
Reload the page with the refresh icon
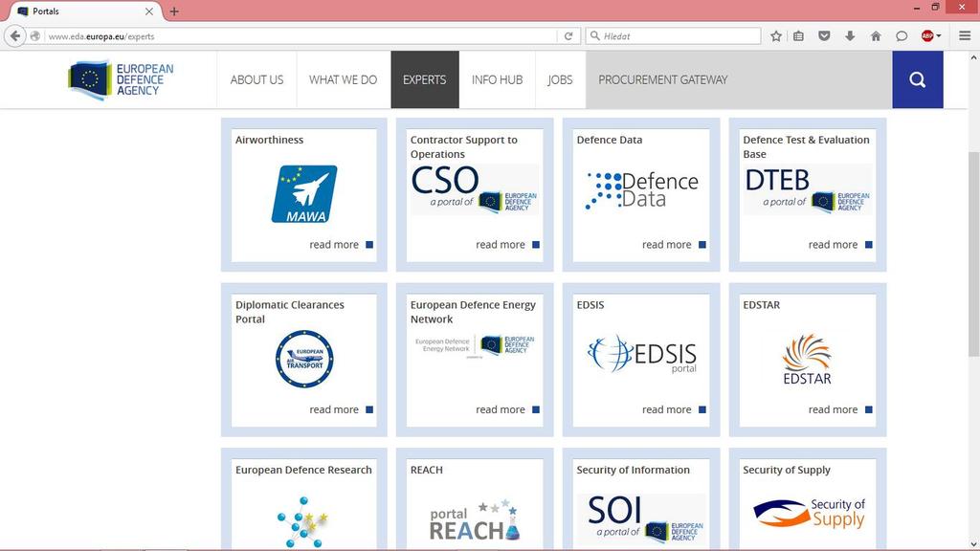tap(568, 36)
